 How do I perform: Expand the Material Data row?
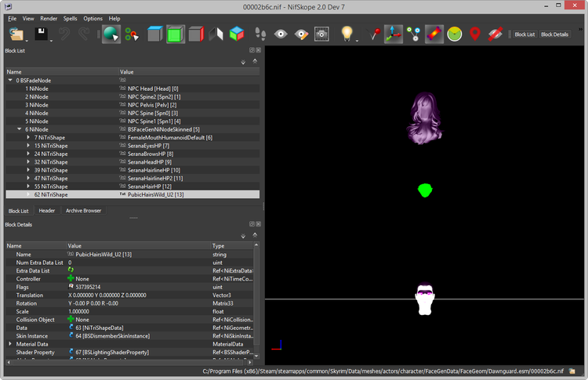(x=10, y=344)
